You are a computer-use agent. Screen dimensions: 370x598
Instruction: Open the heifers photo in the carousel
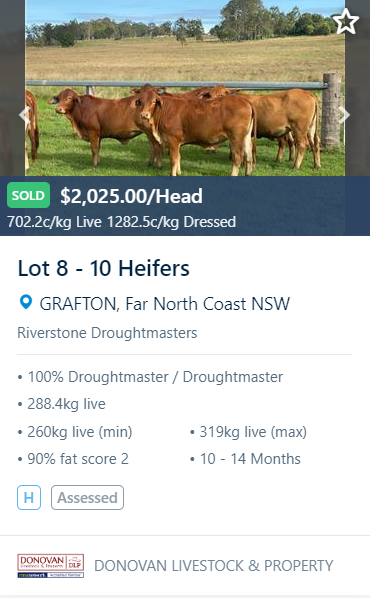coord(185,88)
